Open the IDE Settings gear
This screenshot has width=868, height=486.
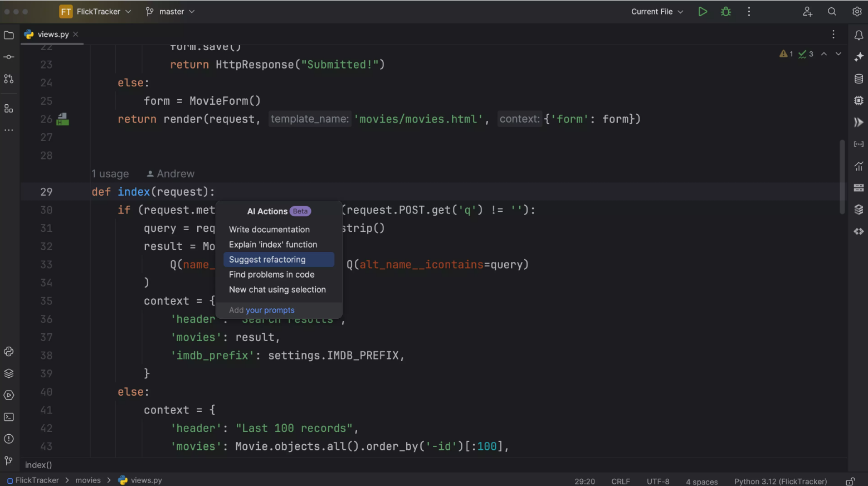[857, 11]
